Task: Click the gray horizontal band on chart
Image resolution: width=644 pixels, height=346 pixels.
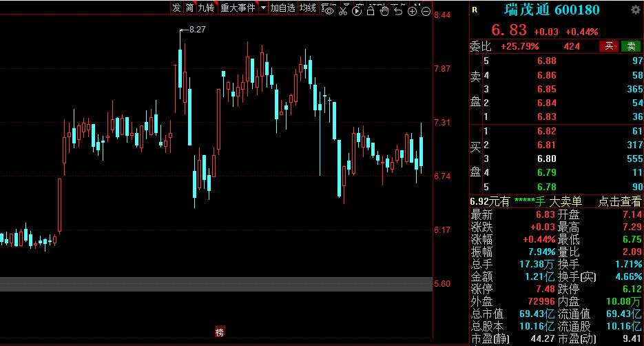Action: point(216,285)
